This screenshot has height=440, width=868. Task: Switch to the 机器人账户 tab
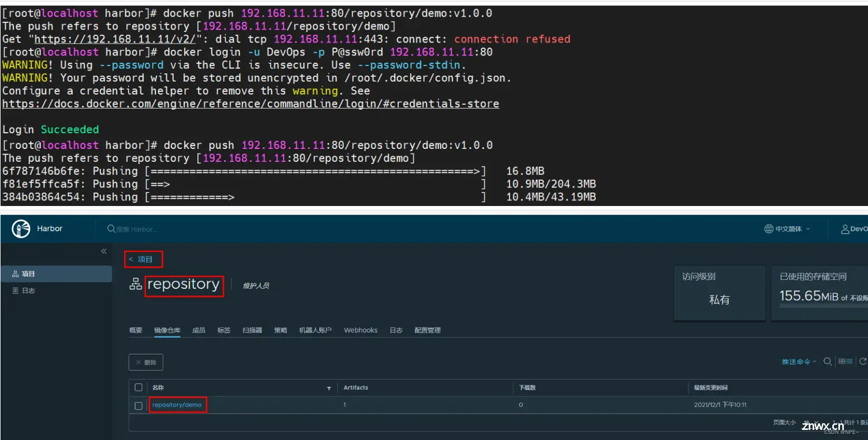(315, 330)
